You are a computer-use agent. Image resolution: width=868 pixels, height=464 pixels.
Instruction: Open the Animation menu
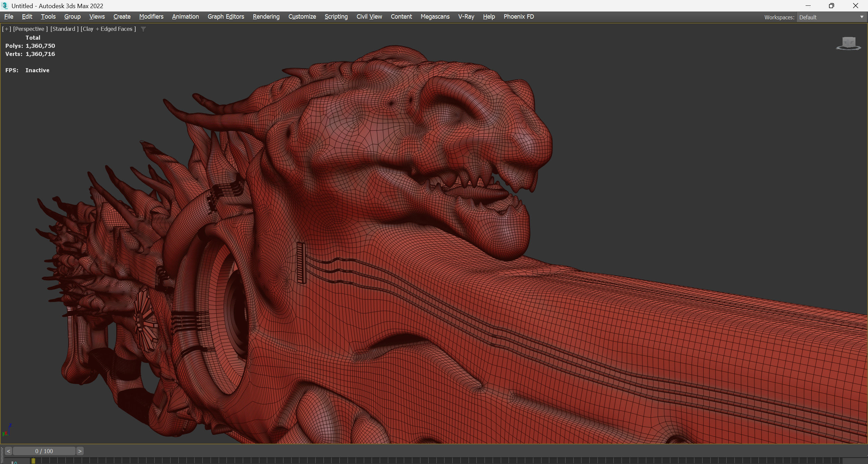[185, 17]
